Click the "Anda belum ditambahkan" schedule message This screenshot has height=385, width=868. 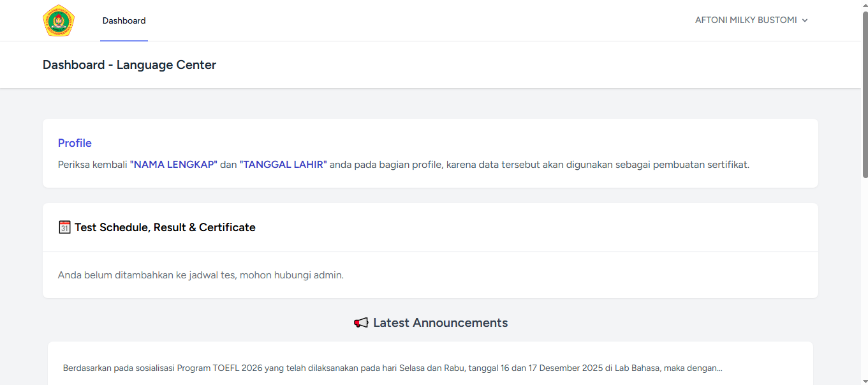200,275
